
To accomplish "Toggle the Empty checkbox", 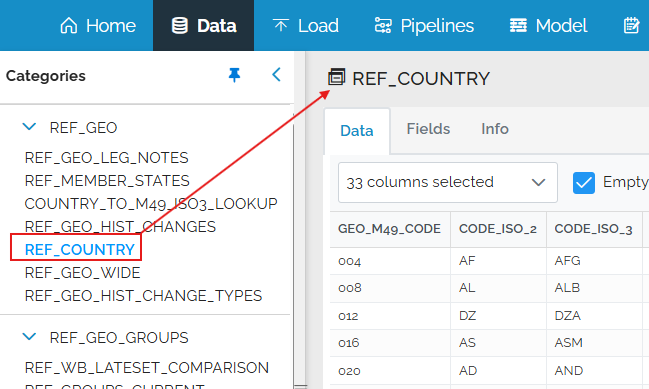I will pyautogui.click(x=584, y=183).
